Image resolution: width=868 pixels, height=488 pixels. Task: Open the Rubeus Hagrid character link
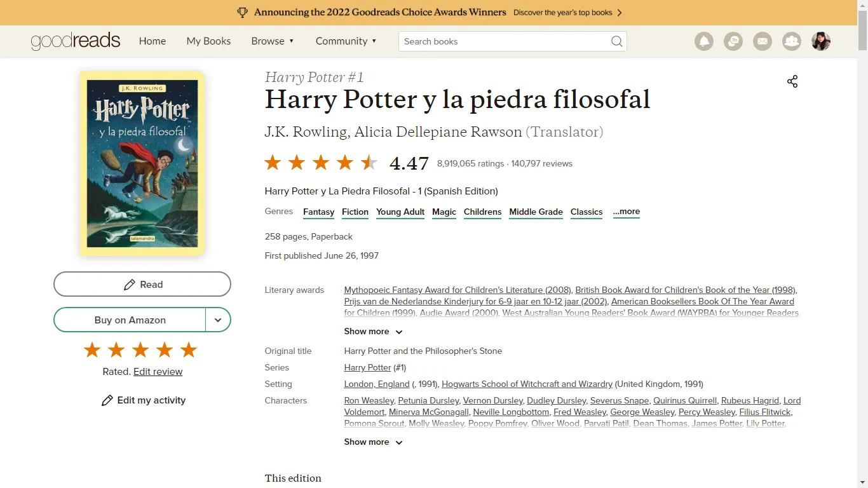click(x=750, y=400)
